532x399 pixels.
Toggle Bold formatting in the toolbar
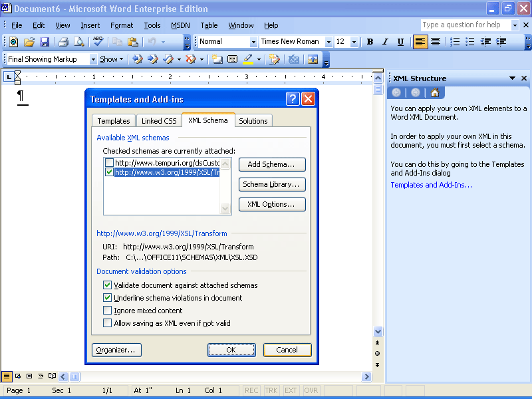(x=370, y=41)
